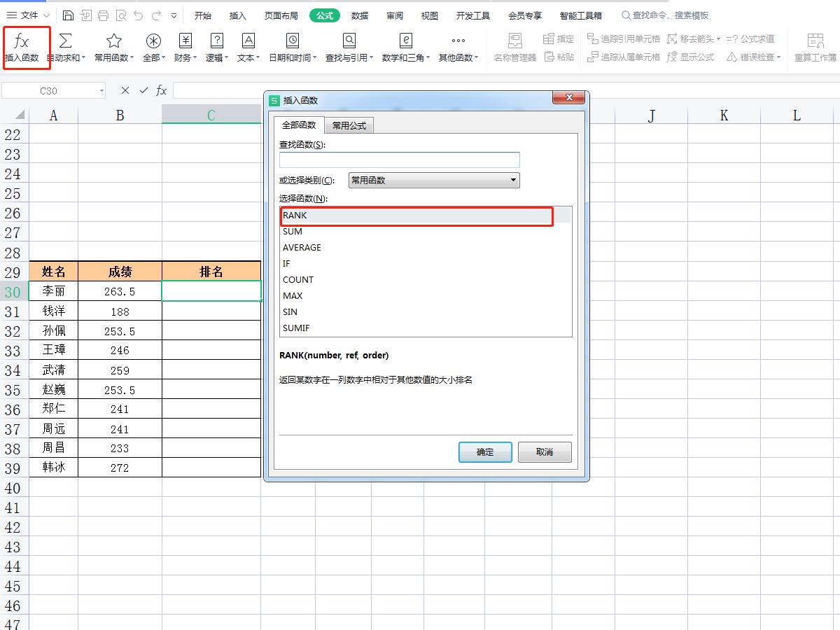Expand the function category (或选择类别) dropdown
Viewport: 840px width, 630px height.
pyautogui.click(x=513, y=180)
